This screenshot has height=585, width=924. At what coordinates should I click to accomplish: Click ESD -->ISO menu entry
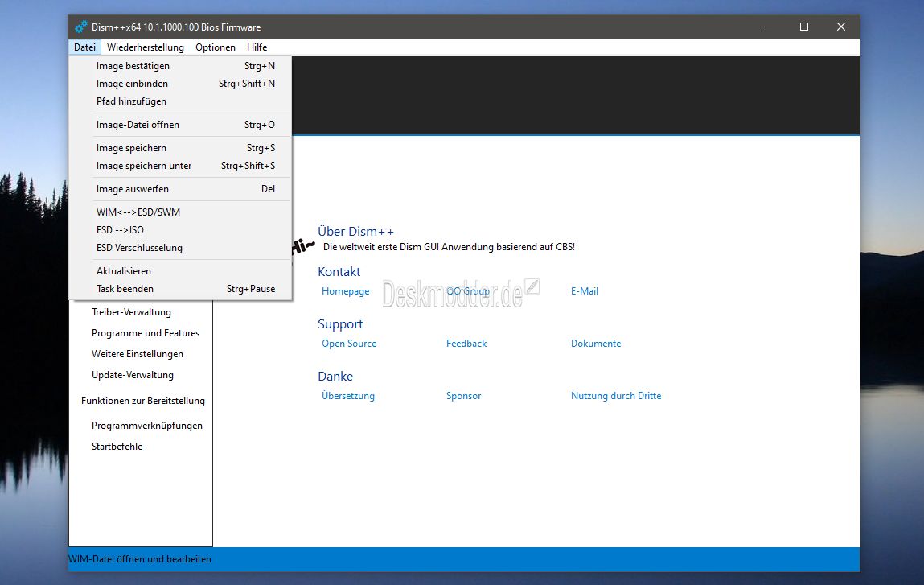pos(180,230)
